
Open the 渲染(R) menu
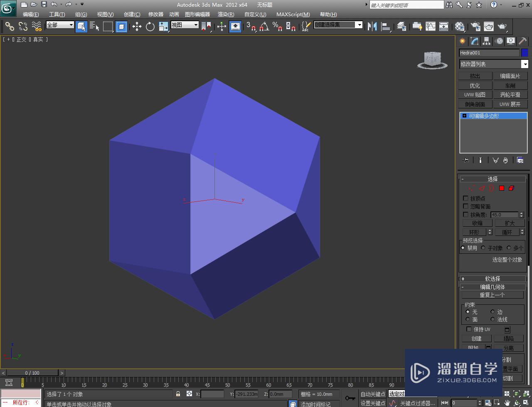coord(226,14)
